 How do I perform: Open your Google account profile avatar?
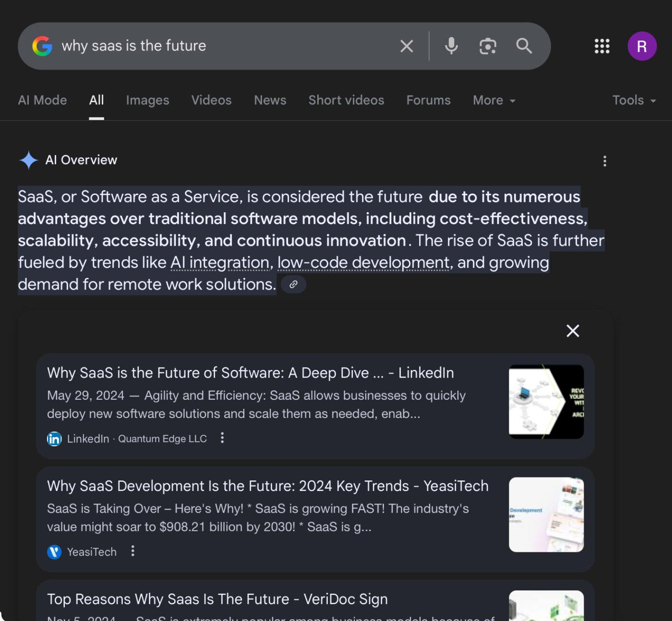tap(642, 46)
